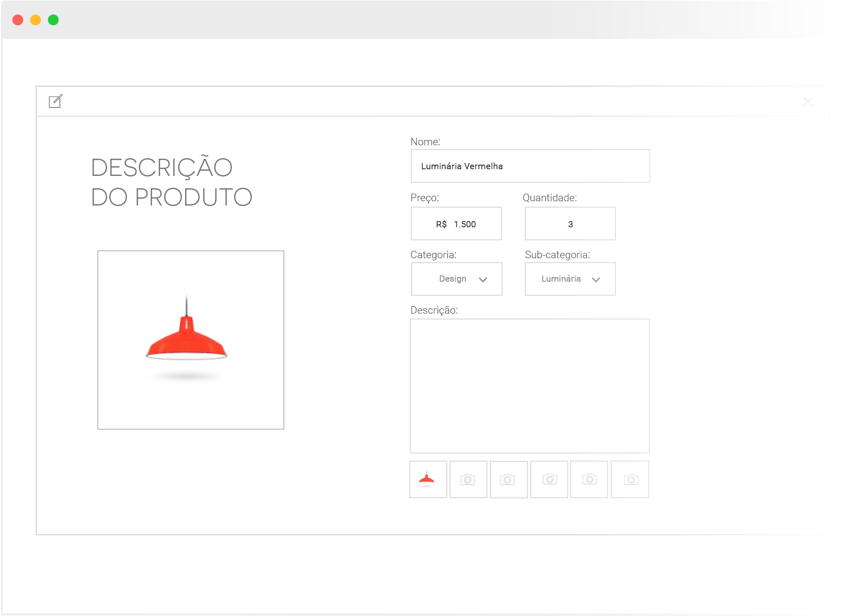Click inside the empty Descrição text area

530,386
